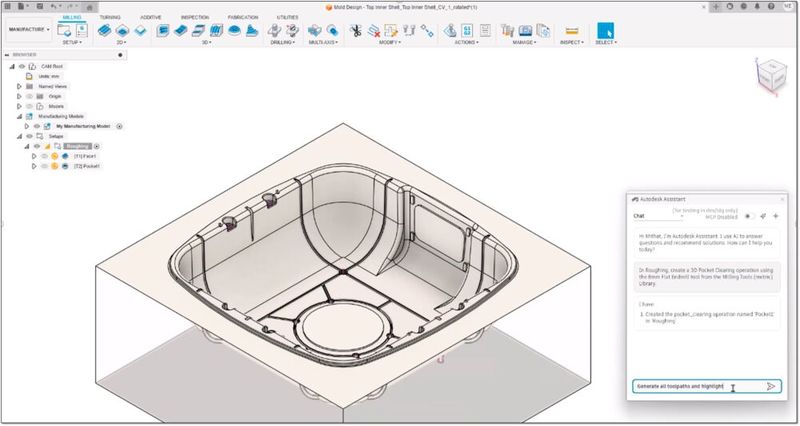Expand the Named Views tree node
This screenshot has height=426, width=800.
[x=18, y=86]
